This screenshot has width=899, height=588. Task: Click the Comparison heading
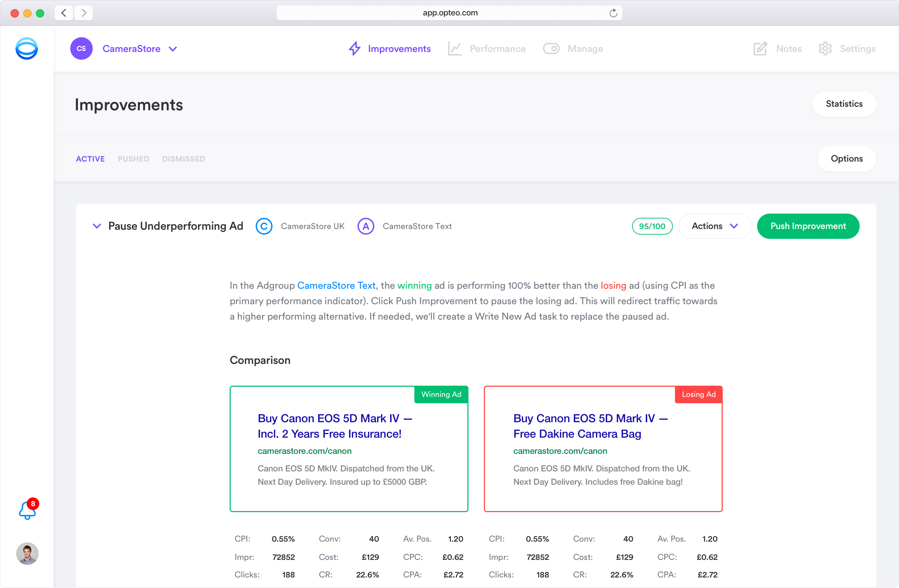(x=260, y=360)
